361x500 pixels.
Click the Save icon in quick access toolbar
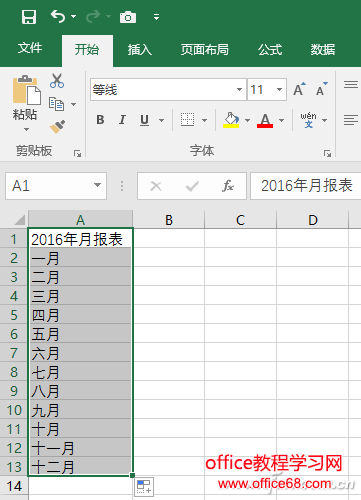(x=29, y=17)
